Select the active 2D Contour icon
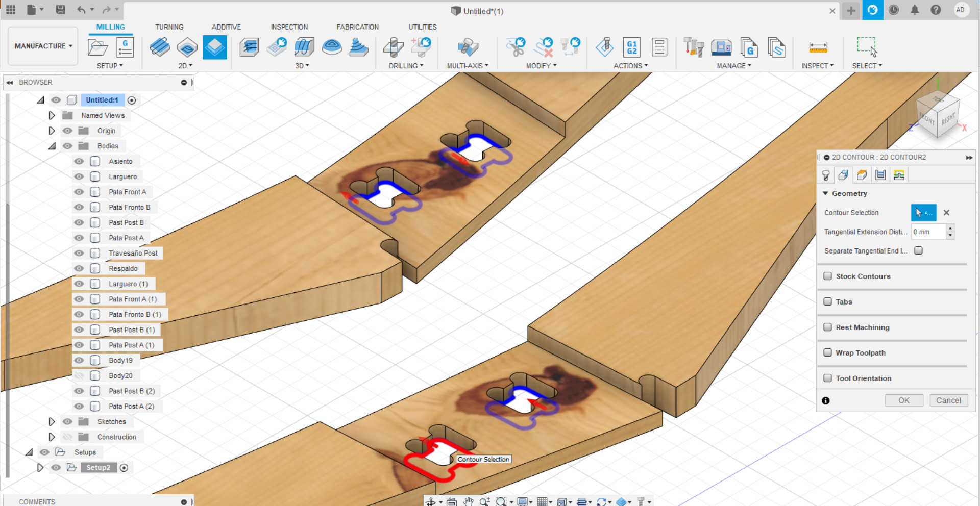Screen dimensions: 980x506 pos(215,47)
